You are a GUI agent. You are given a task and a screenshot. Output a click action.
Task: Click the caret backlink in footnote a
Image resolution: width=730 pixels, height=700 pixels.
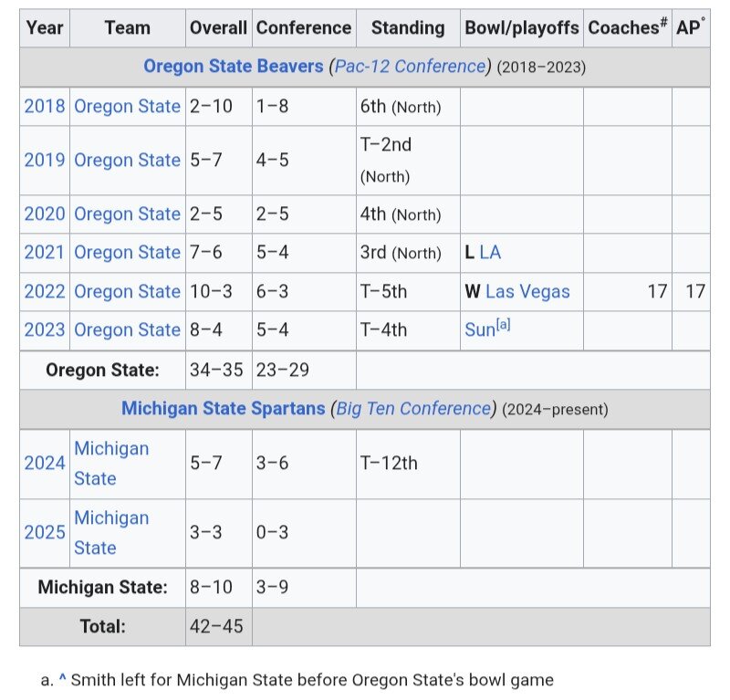tap(63, 680)
